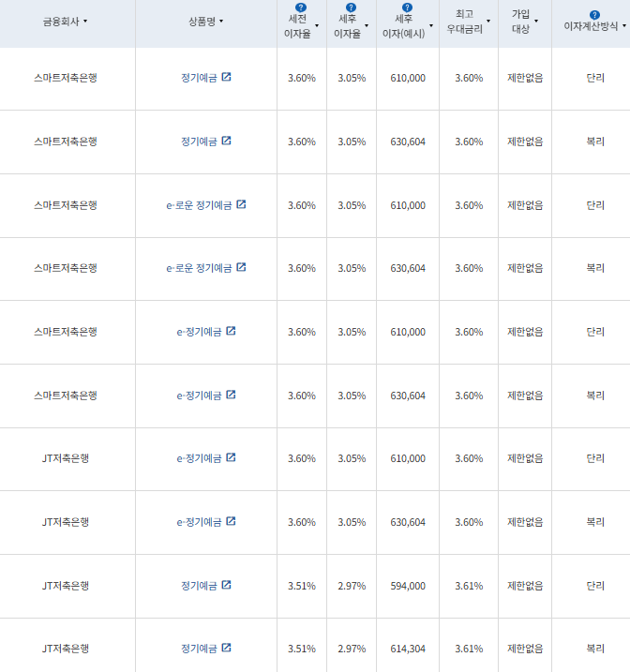Open external link icon for JT저축은행 정기예금 단리
Screen dimensions: 630x672
pyautogui.click(x=226, y=585)
